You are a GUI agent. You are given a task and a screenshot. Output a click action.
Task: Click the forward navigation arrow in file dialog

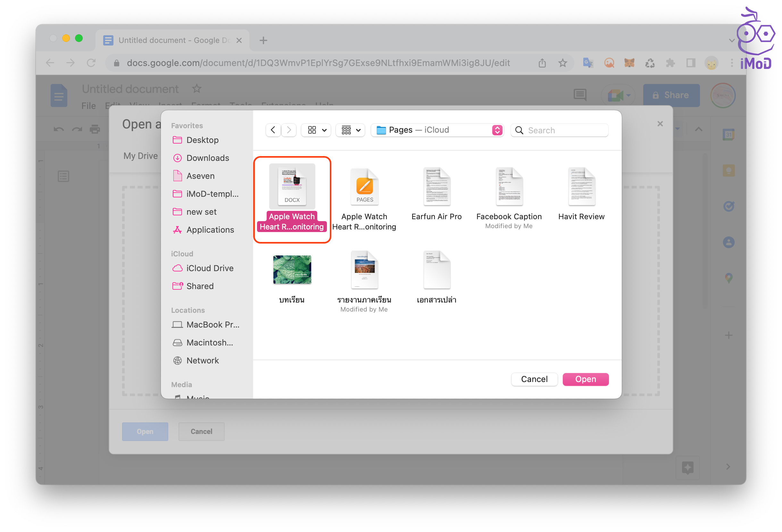coord(289,130)
